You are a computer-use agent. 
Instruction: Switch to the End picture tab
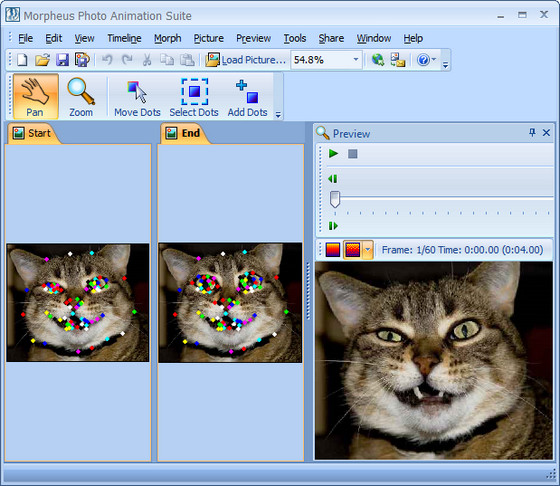[183, 133]
